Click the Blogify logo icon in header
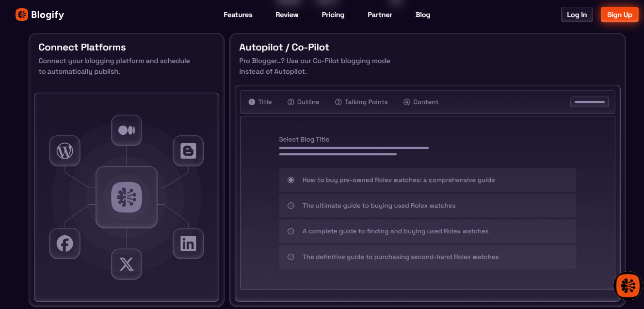The width and height of the screenshot is (644, 309). [22, 15]
